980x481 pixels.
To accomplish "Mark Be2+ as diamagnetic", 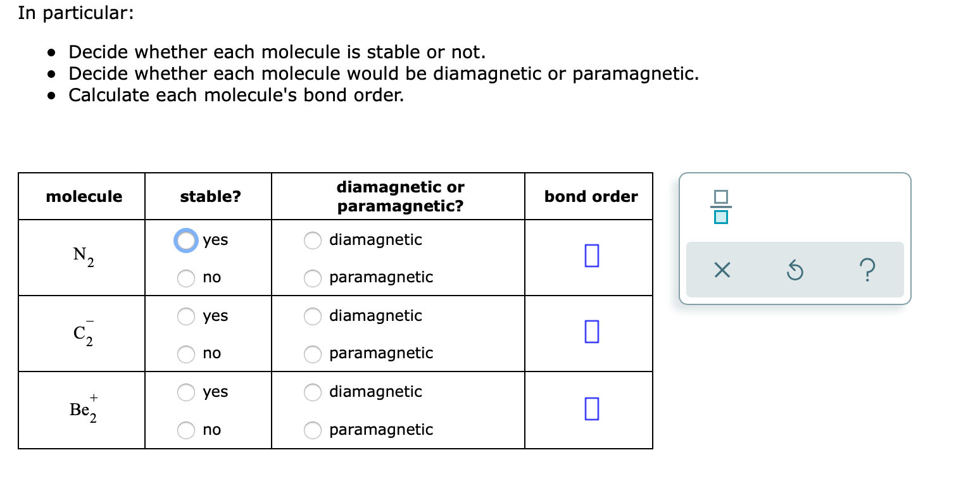I will pyautogui.click(x=313, y=392).
